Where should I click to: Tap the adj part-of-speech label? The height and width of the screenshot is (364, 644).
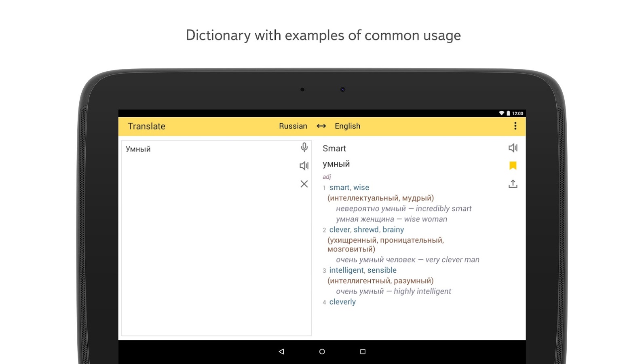[x=327, y=177]
